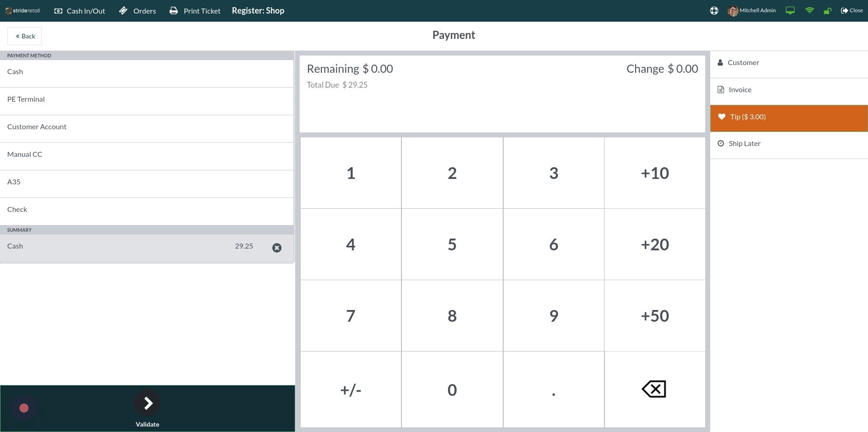Go back using the Back button

(24, 36)
